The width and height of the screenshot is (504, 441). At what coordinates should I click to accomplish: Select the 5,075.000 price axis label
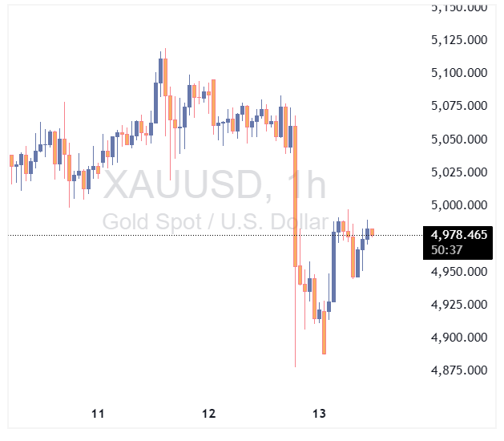459,105
